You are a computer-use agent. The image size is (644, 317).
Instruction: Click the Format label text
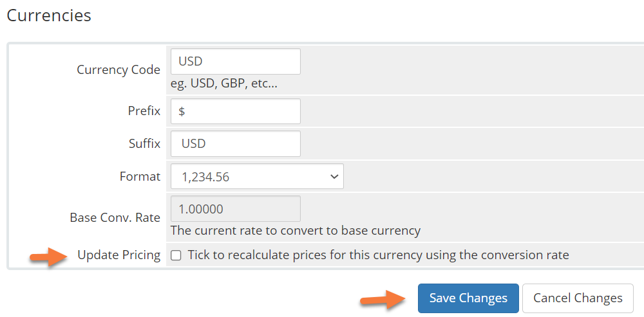tap(140, 176)
